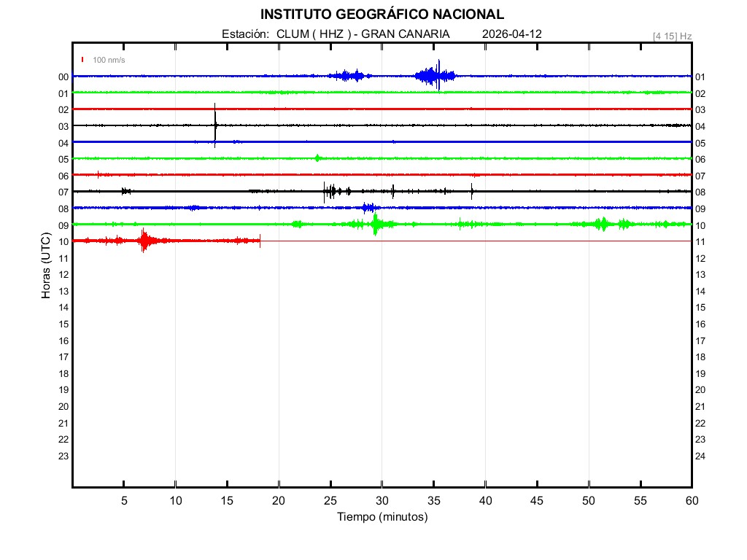Click the Horas (UTC) vertical axis label
Viewport: 747px width, 560px height.
point(47,266)
